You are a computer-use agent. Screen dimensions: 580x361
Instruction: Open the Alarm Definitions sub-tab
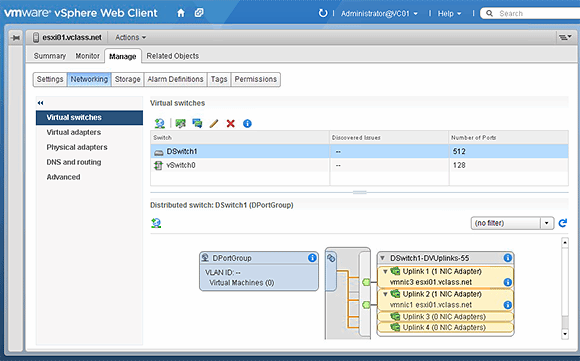[175, 79]
